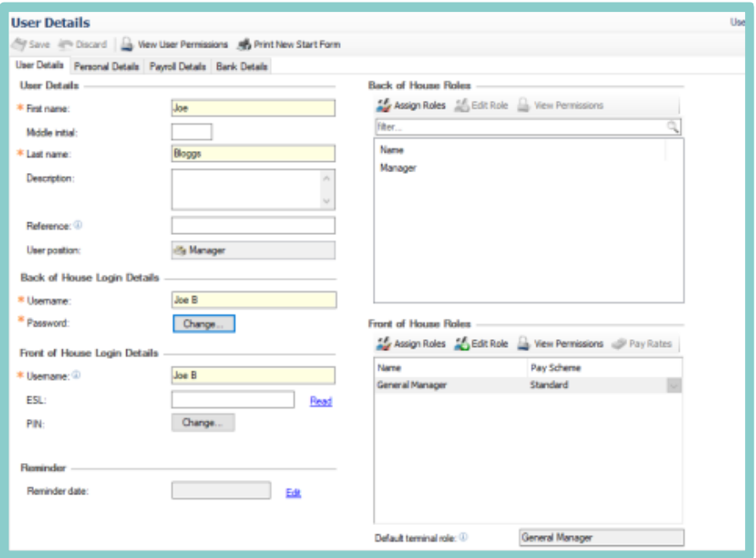Screen dimensions: 756x558
Task: Click the Reference info icon
Action: tap(78, 225)
